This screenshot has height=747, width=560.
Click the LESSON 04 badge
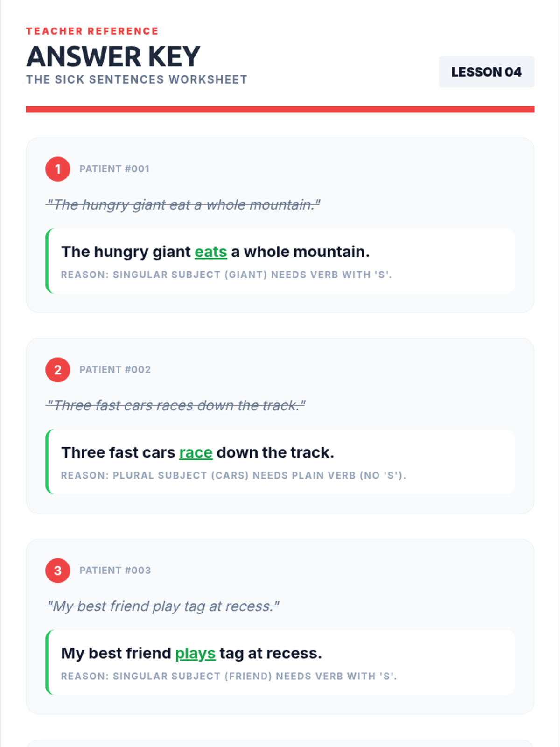486,72
